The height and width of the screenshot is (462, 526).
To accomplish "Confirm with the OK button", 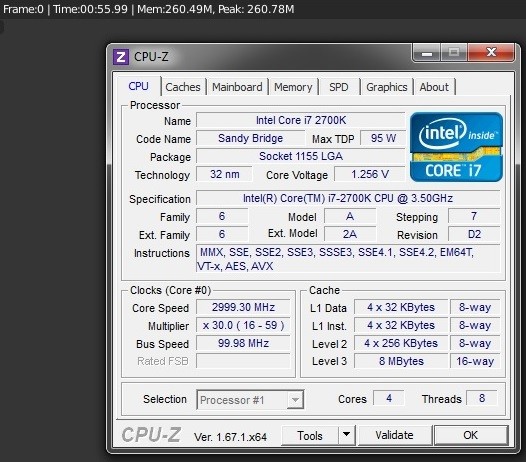I will point(471,435).
